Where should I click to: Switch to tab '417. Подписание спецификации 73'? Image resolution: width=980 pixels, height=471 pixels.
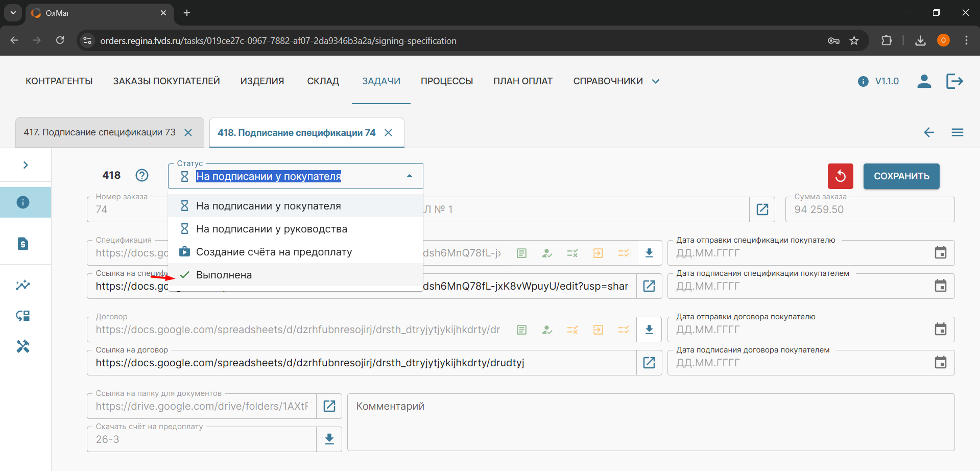coord(100,132)
